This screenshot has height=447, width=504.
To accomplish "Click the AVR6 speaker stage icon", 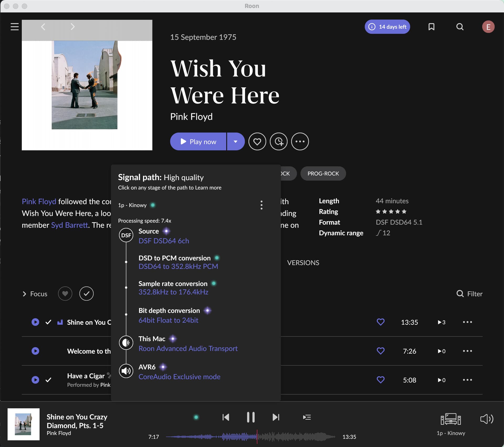I will click(x=126, y=371).
